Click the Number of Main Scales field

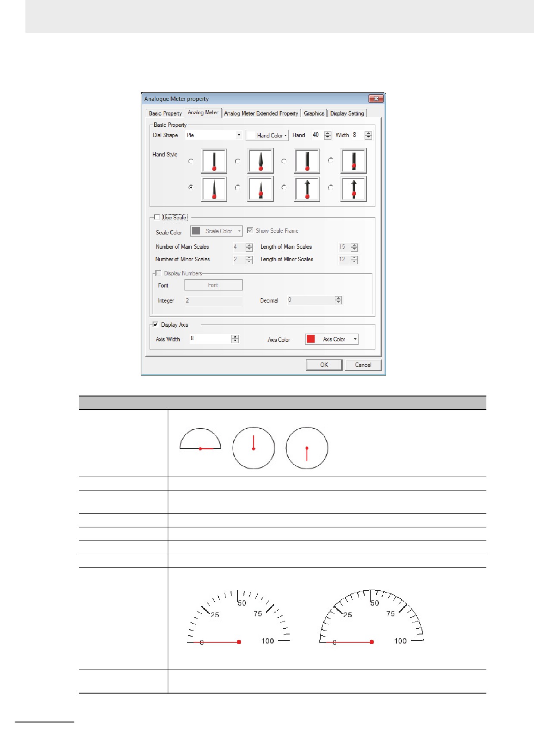(x=239, y=247)
